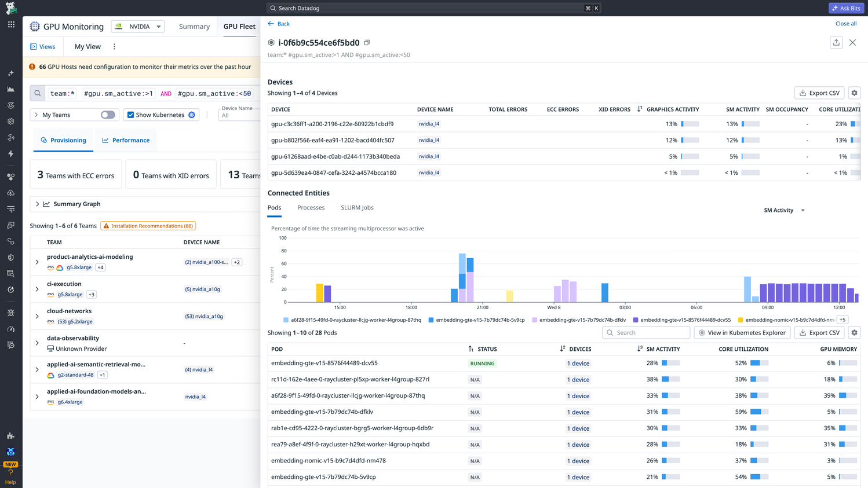Open Pods table settings gear
868x488 pixels.
tap(854, 333)
